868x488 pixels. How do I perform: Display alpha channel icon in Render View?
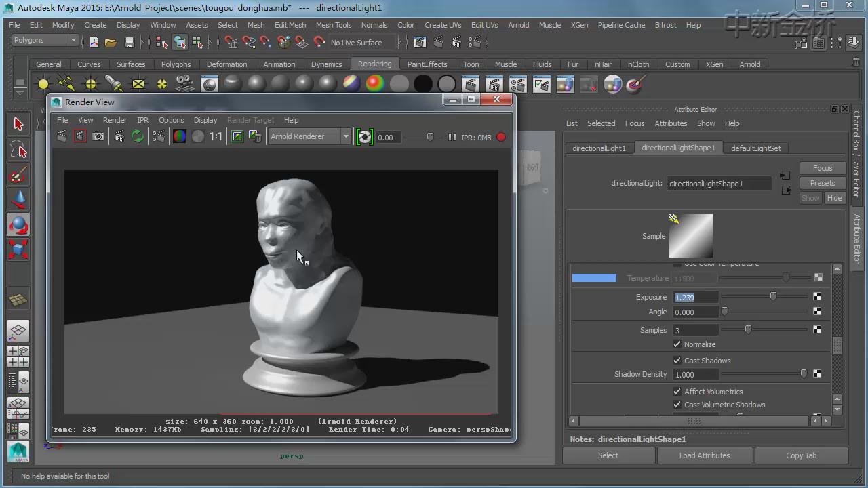tap(198, 136)
